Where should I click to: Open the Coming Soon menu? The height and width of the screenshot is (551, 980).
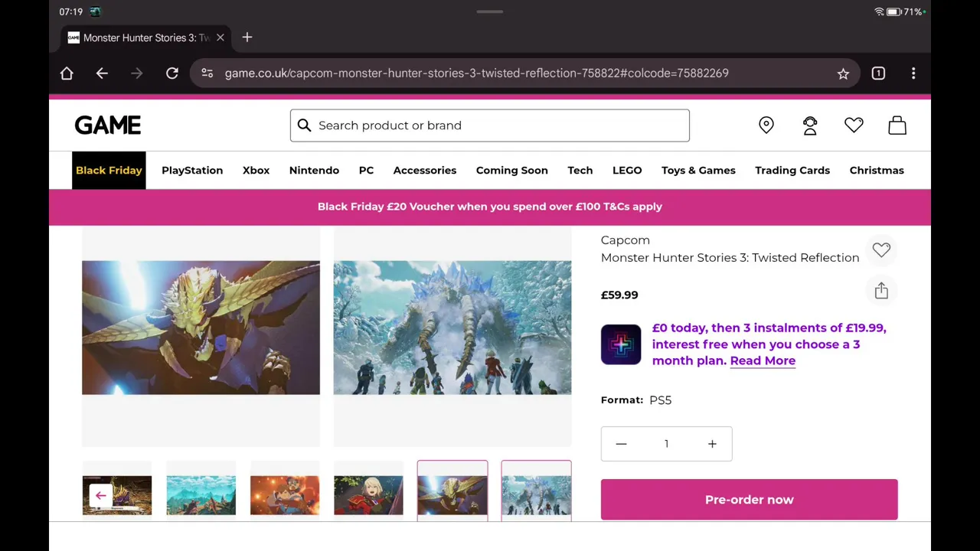pyautogui.click(x=512, y=170)
